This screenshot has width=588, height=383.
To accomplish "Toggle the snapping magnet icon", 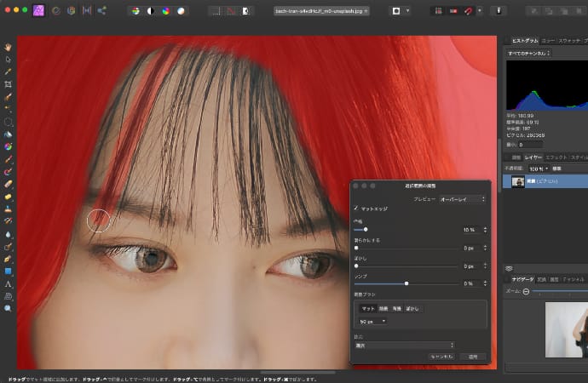I will [x=467, y=11].
